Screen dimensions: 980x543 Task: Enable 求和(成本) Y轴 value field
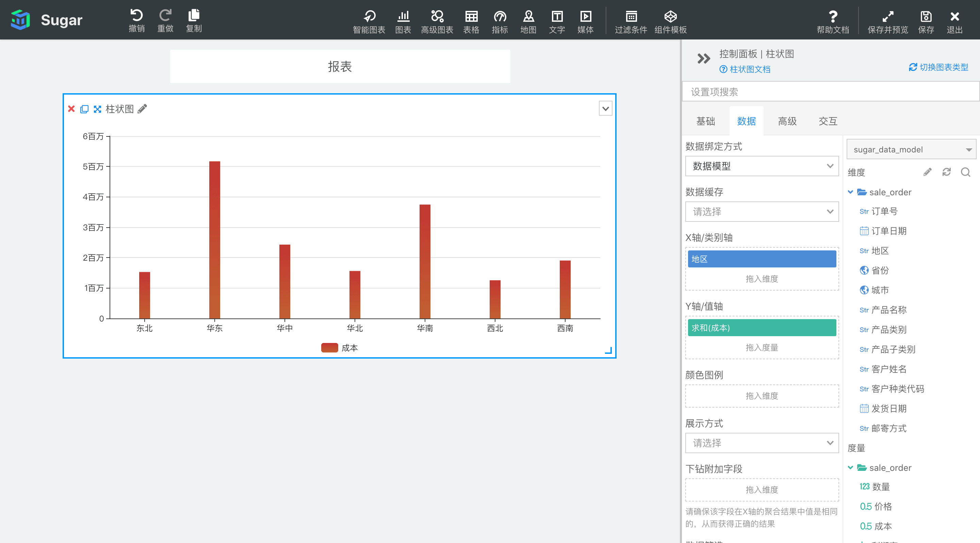tap(762, 328)
